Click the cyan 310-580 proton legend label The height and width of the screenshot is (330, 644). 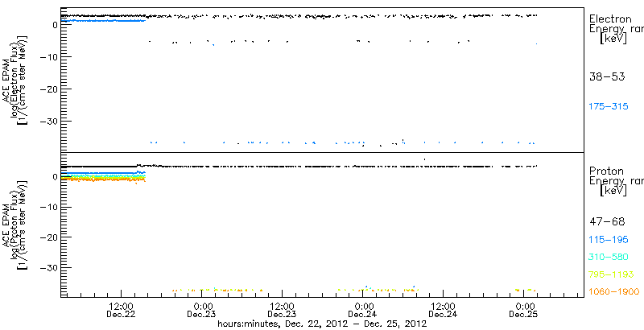[609, 257]
